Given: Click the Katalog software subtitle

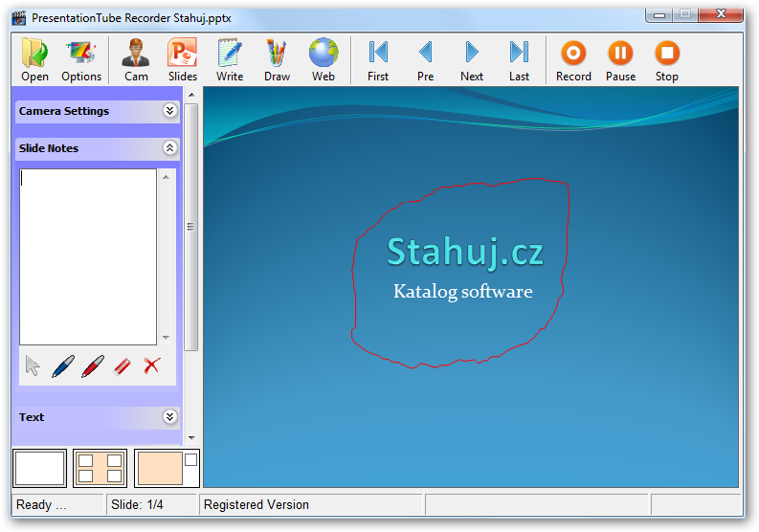Looking at the screenshot, I should pos(463,292).
